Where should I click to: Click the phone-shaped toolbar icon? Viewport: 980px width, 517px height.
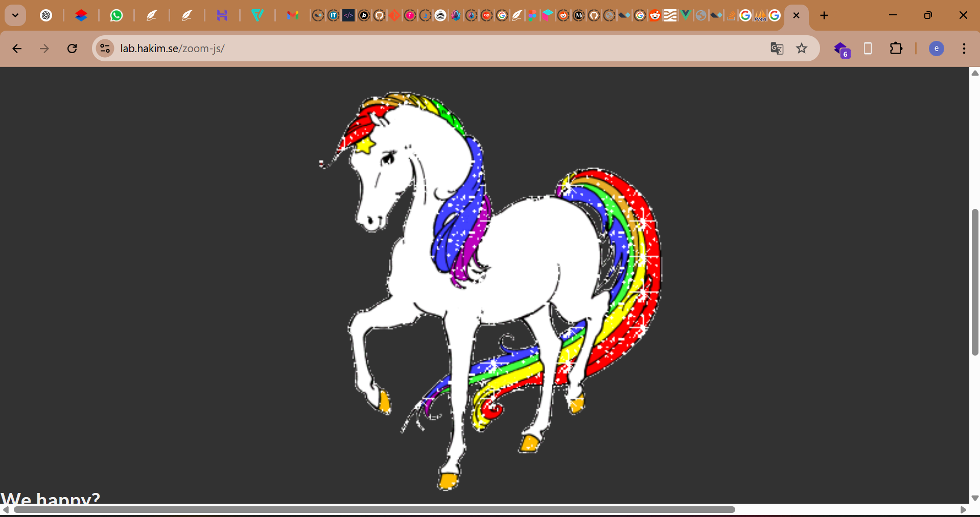(x=868, y=49)
